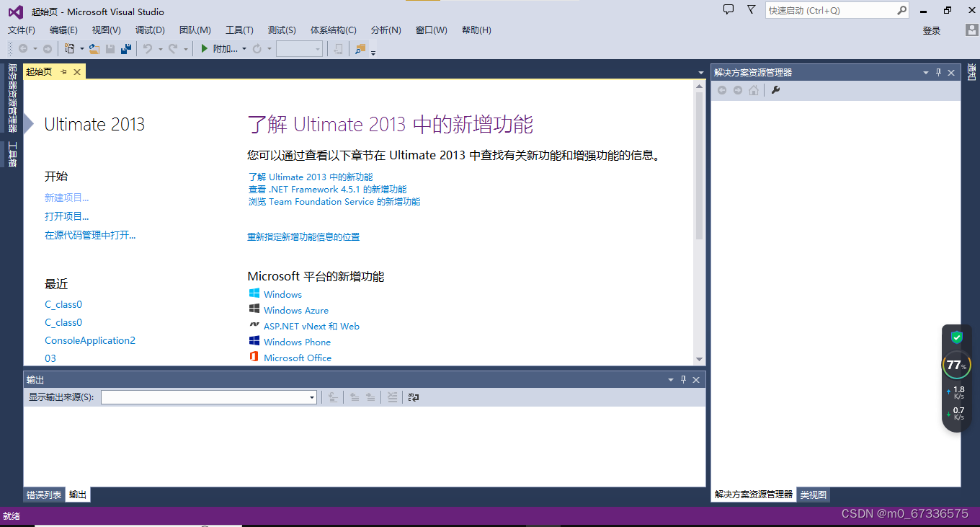This screenshot has height=527, width=980.
Task: Open recent project ConsoleApplication2
Action: (89, 340)
